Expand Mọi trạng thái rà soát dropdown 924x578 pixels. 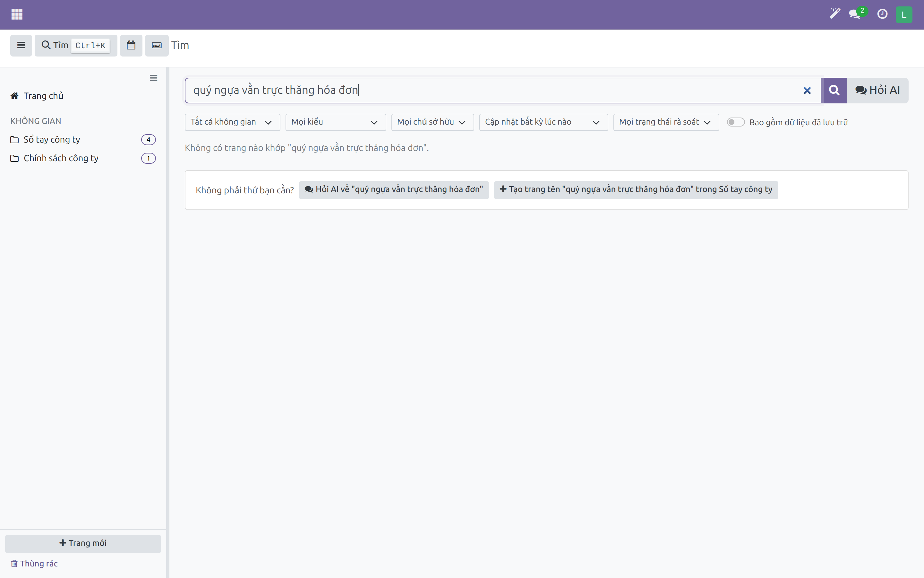click(x=666, y=122)
